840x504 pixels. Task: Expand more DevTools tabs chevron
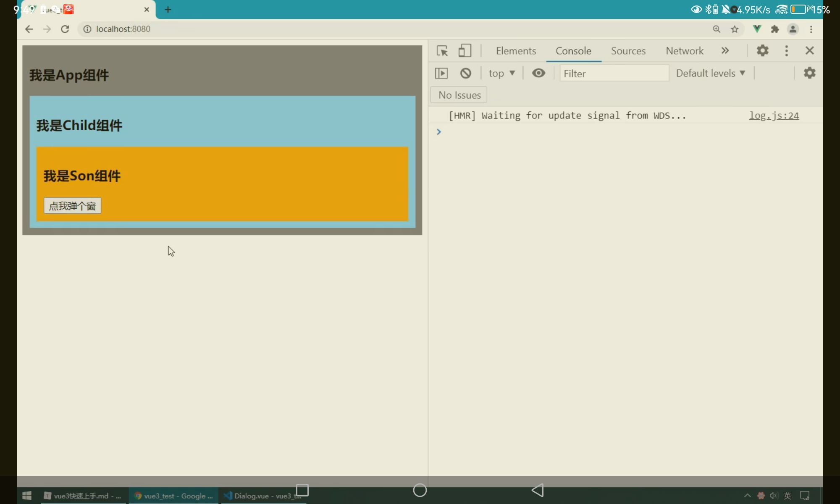725,51
